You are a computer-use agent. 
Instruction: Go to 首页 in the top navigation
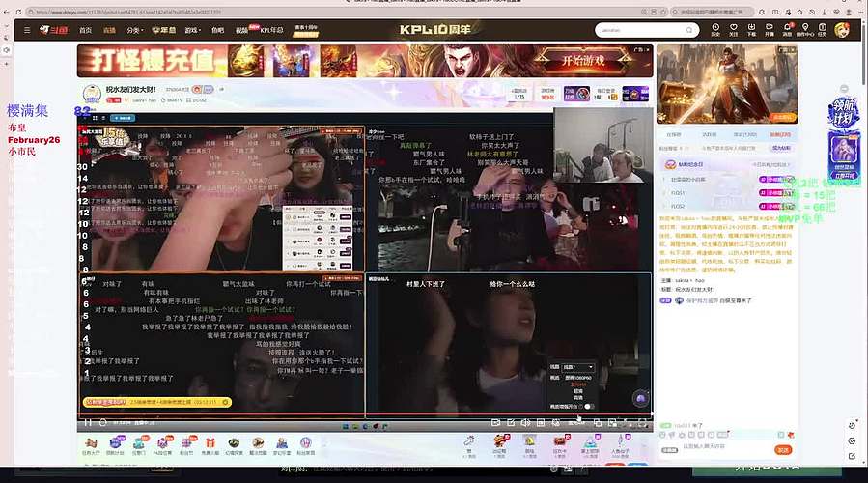(85, 30)
